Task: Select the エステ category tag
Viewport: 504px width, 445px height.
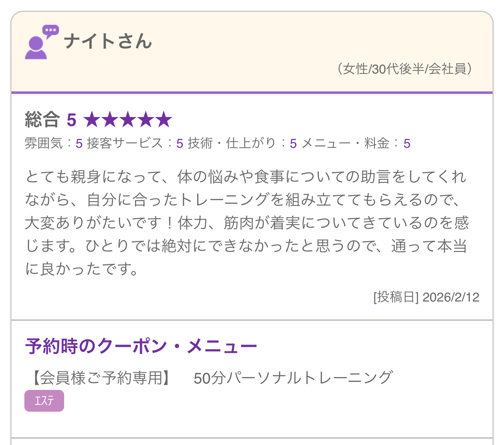Action: coord(44,401)
